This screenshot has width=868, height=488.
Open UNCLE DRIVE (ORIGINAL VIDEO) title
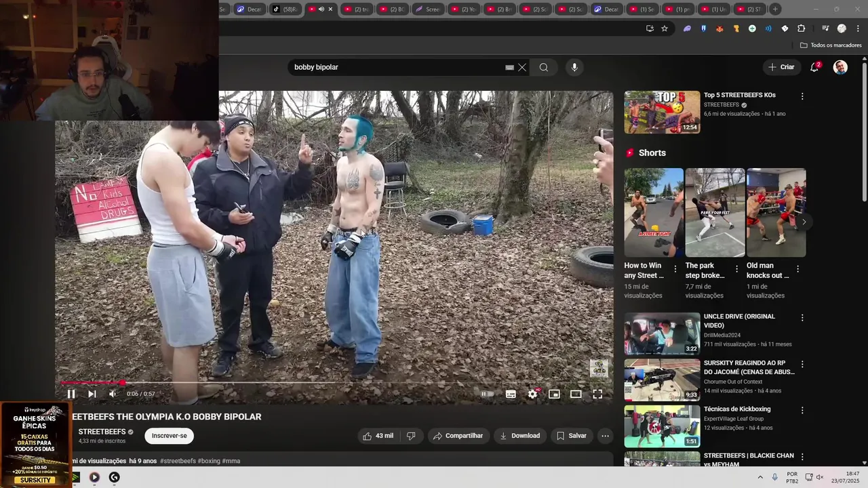point(739,321)
